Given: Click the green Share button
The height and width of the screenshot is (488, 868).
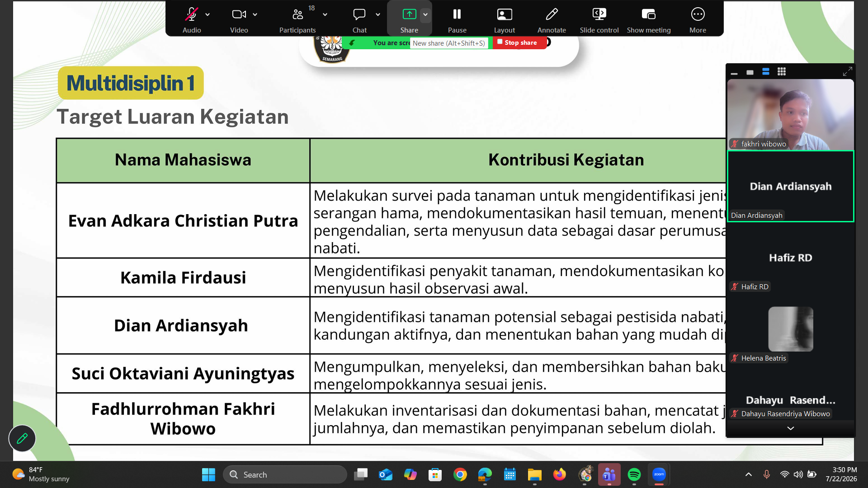Looking at the screenshot, I should point(409,20).
